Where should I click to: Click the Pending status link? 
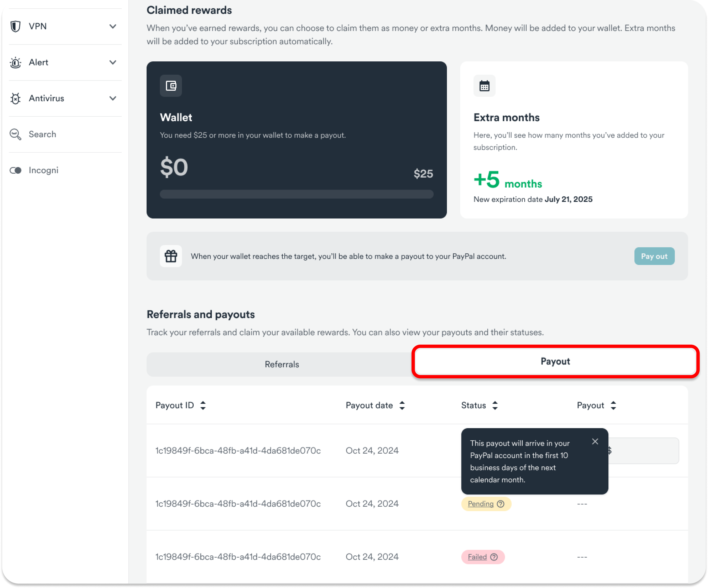(x=480, y=504)
